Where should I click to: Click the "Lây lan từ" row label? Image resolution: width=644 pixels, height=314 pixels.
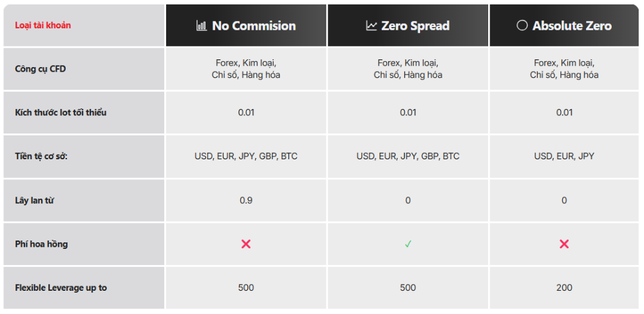[34, 201]
